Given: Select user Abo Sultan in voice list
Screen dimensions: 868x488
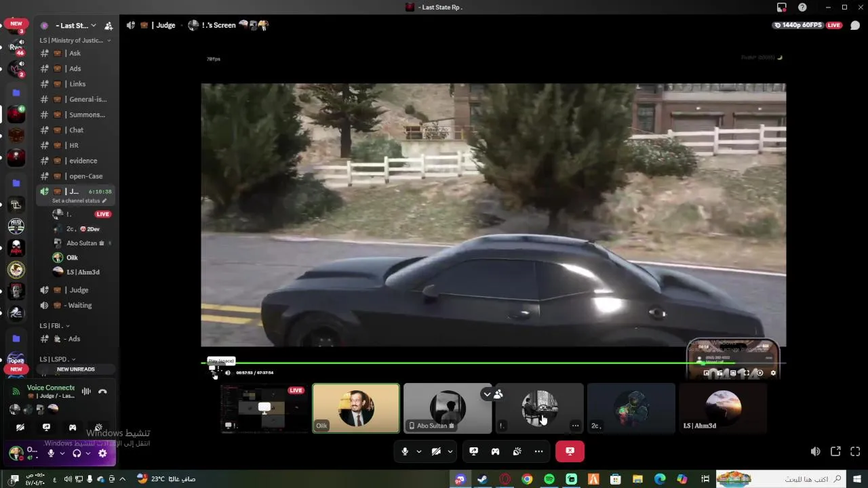Looking at the screenshot, I should (81, 243).
